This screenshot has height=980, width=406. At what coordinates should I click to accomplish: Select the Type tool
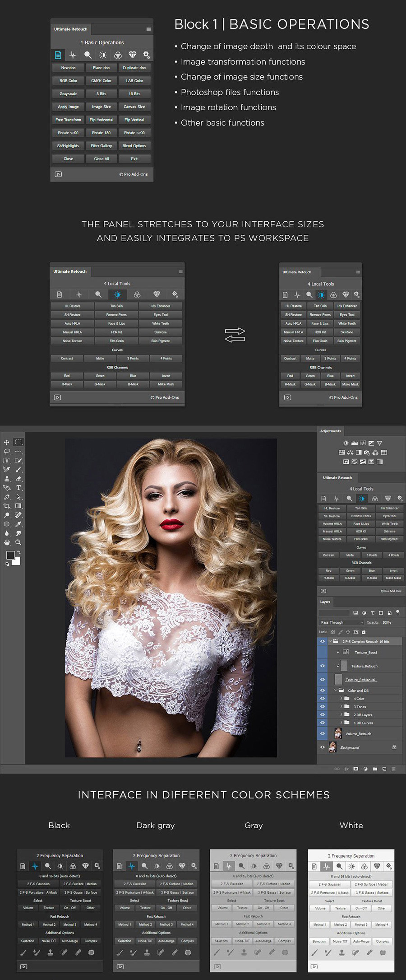(x=18, y=488)
